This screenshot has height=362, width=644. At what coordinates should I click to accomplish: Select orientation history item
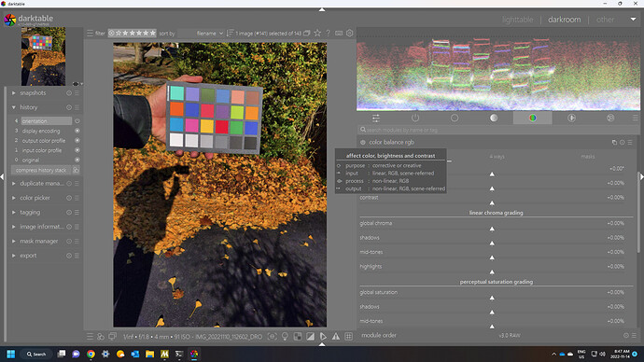(46, 121)
